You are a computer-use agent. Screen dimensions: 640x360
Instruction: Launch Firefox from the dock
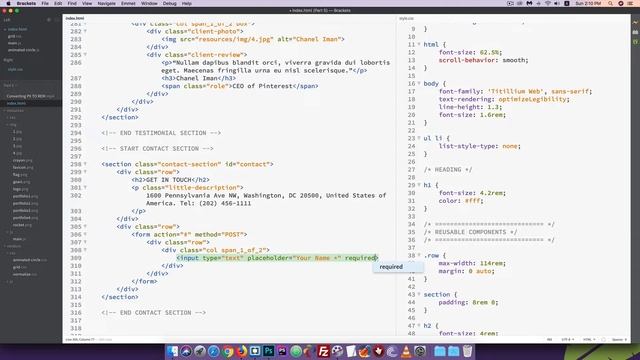[242, 351]
